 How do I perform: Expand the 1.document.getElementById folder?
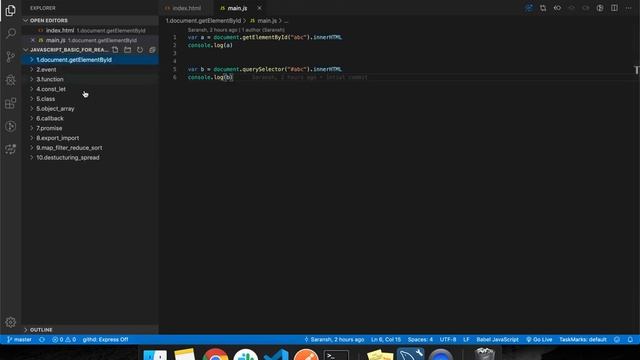(x=90, y=60)
